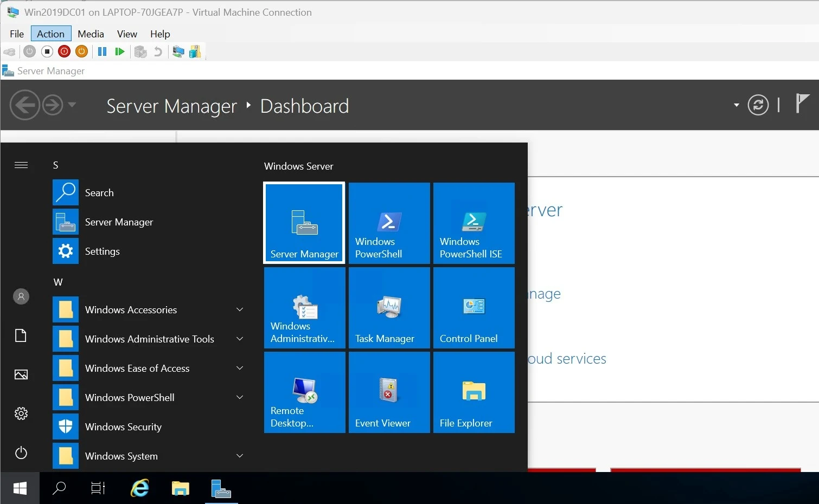Image resolution: width=819 pixels, height=504 pixels.
Task: Open dropdown arrow beside Refresh icon
Action: (736, 105)
